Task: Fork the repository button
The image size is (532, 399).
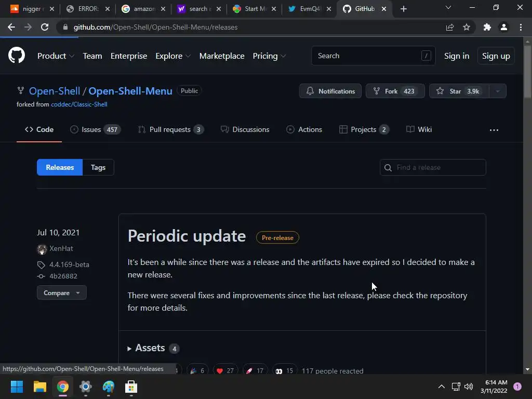Action: point(395,91)
